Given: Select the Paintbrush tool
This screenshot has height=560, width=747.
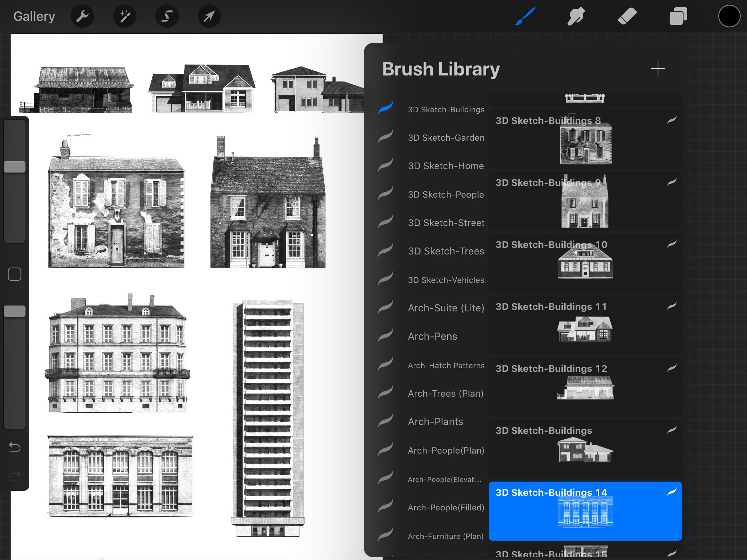Looking at the screenshot, I should [x=525, y=16].
